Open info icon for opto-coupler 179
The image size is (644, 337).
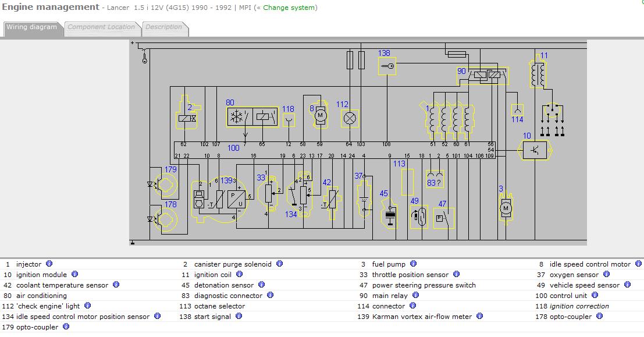[x=66, y=327]
